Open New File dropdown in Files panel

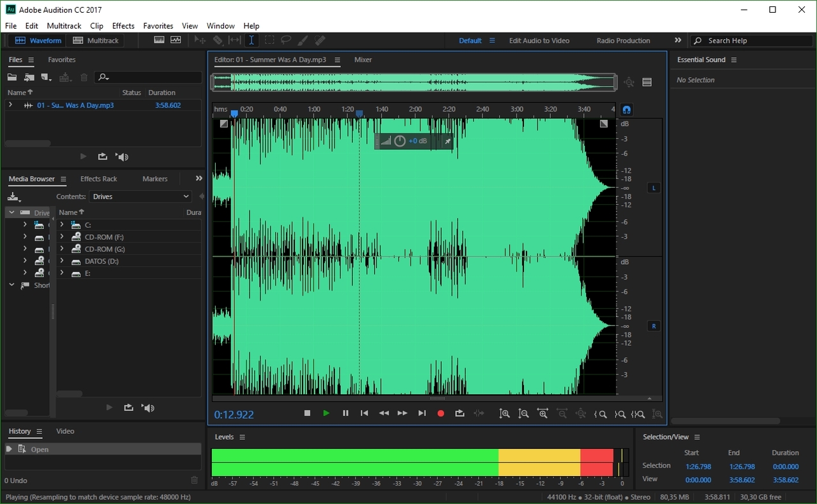click(x=46, y=77)
